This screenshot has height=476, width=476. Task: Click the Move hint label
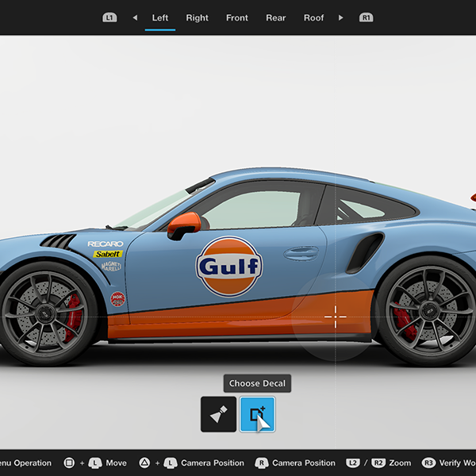tap(117, 463)
